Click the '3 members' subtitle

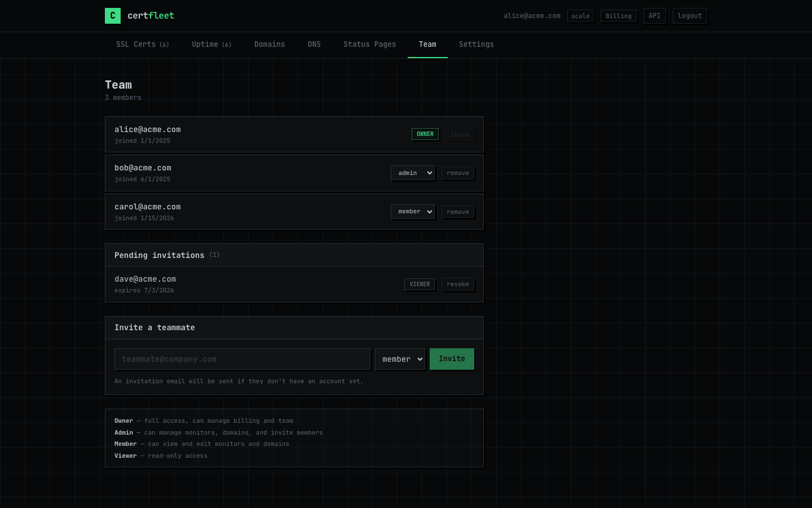pos(123,98)
